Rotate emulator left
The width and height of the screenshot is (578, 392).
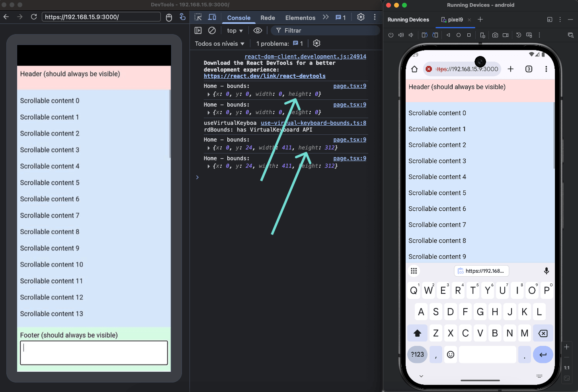(424, 35)
